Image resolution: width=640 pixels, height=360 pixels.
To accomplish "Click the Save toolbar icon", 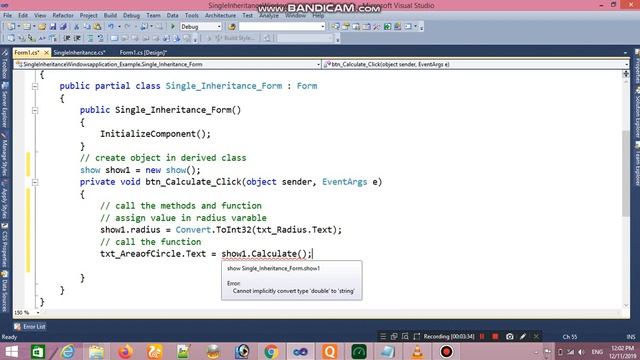I will [x=53, y=27].
